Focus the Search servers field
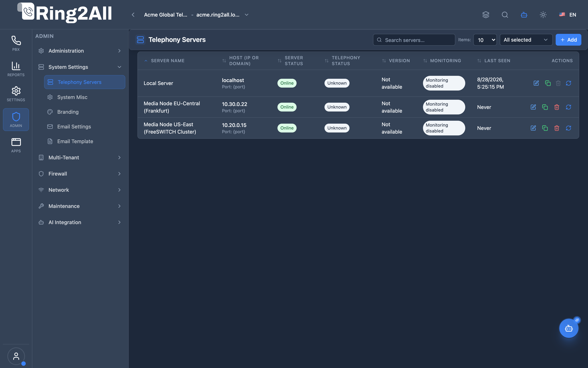588x368 pixels. click(414, 40)
